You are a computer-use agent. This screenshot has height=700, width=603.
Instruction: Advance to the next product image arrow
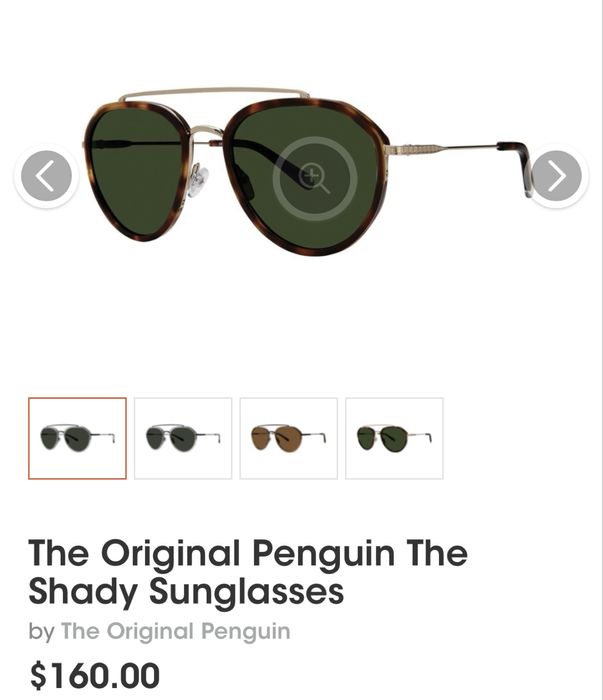556,176
